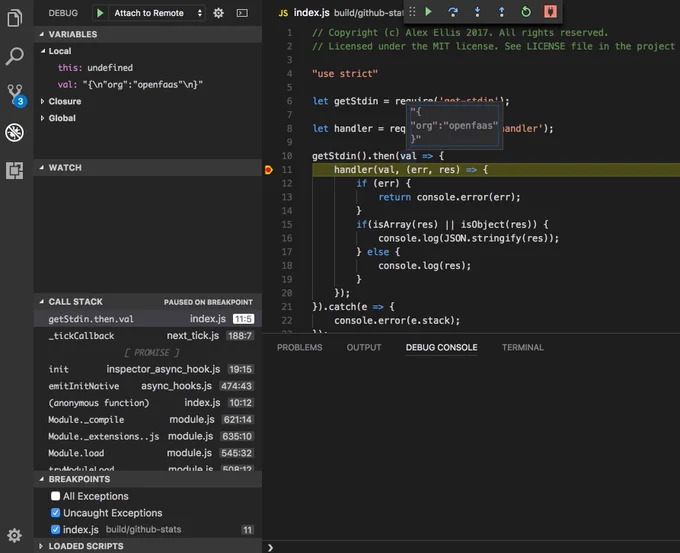
Task: Switch to the OUTPUT tab
Action: tap(364, 347)
